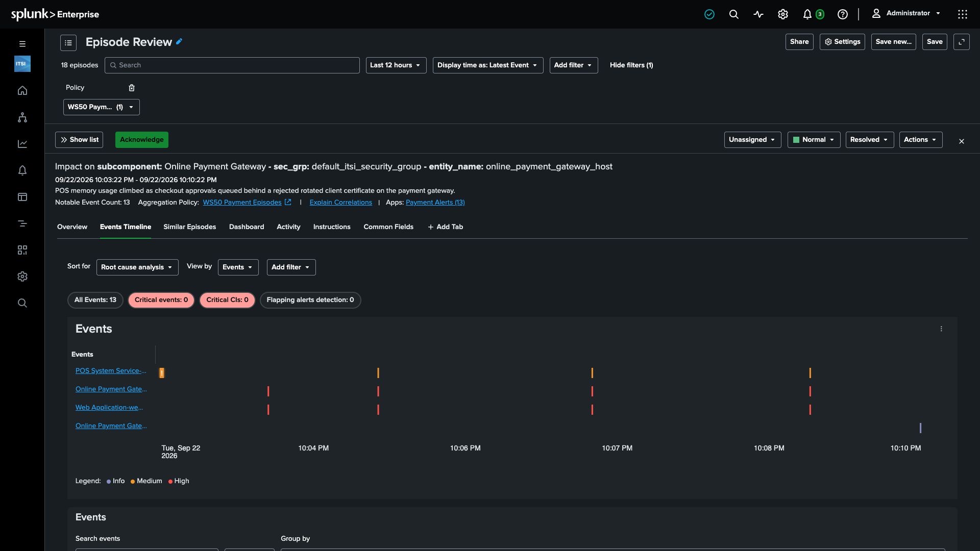This screenshot has height=551, width=980.
Task: Open the grid modules sidebar icon
Action: [22, 250]
